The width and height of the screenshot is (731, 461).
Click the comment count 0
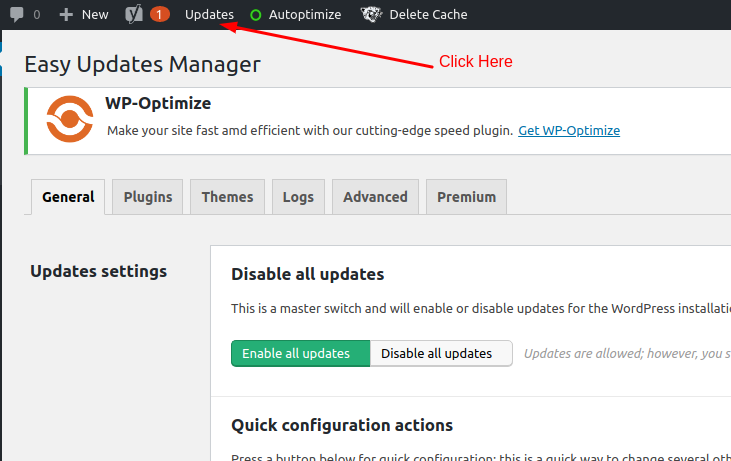pyautogui.click(x=37, y=15)
